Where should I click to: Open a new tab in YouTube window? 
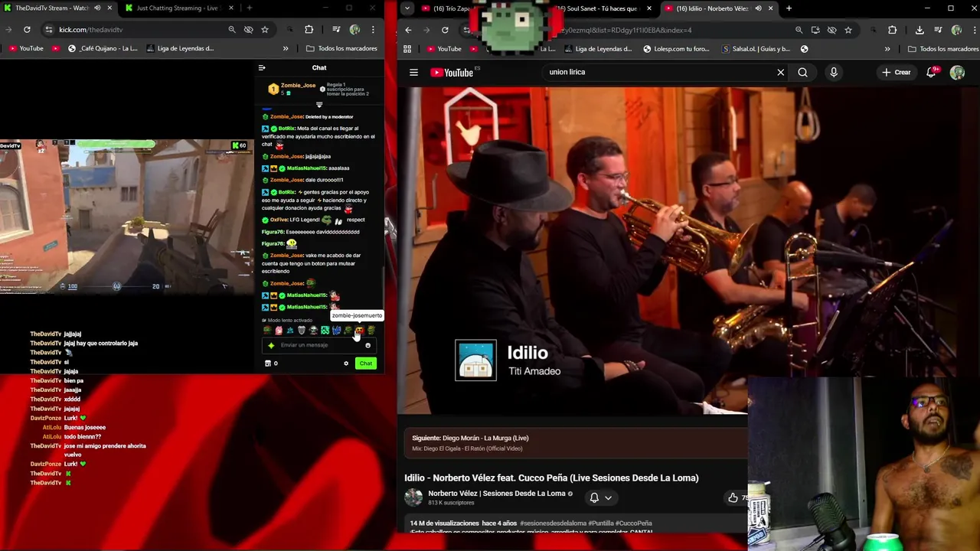[789, 8]
